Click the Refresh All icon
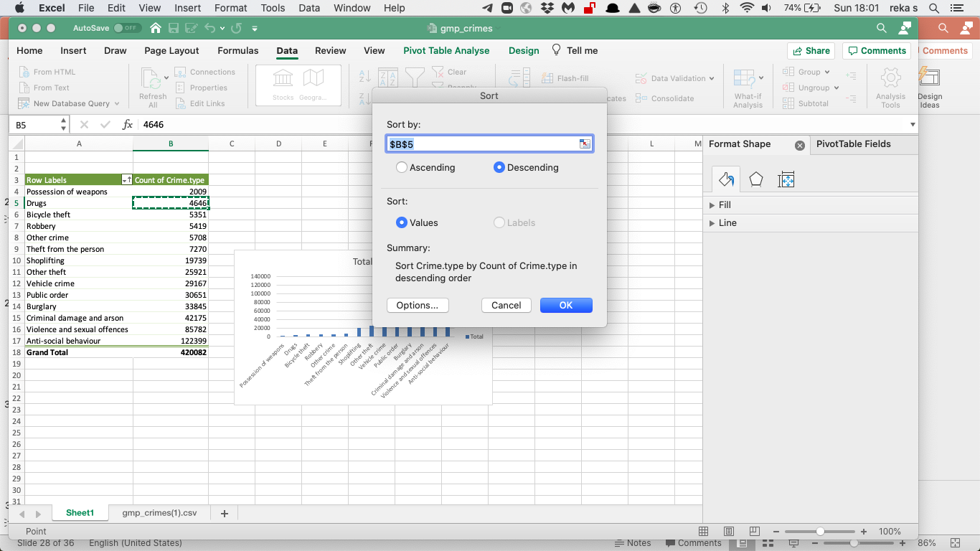 pos(153,88)
